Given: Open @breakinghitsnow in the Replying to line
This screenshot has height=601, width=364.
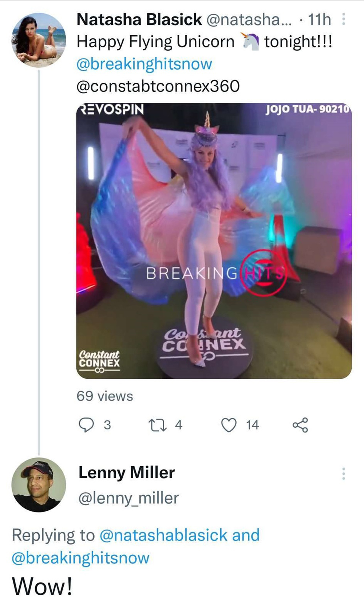Looking at the screenshot, I should [80, 558].
